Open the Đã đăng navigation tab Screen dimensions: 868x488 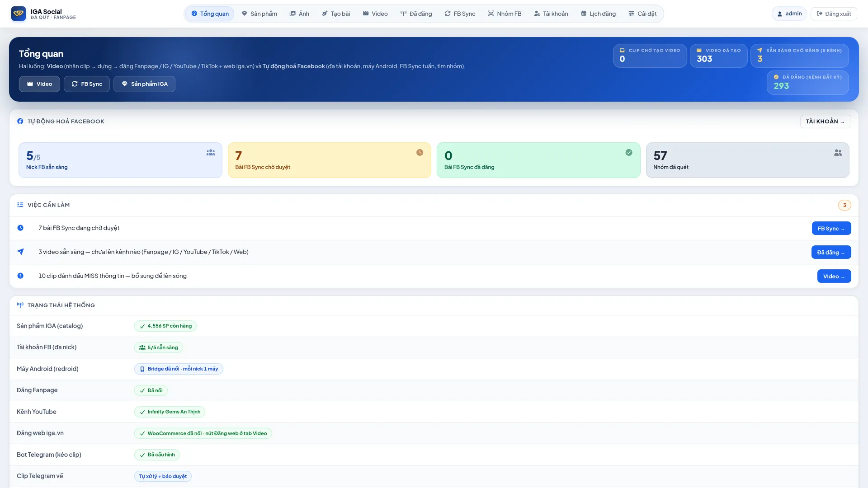pyautogui.click(x=416, y=14)
